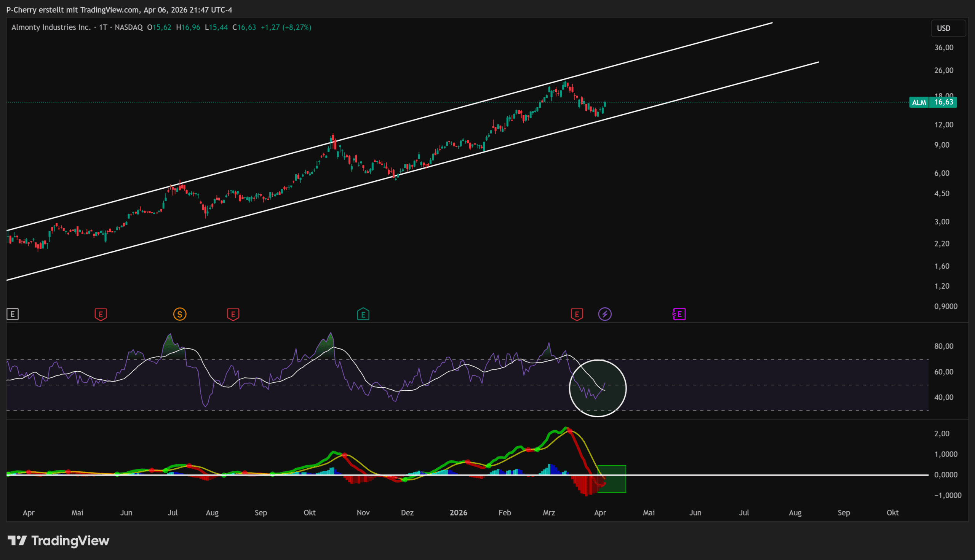Open the USD currency selector
The width and height of the screenshot is (975, 560).
[x=948, y=28]
